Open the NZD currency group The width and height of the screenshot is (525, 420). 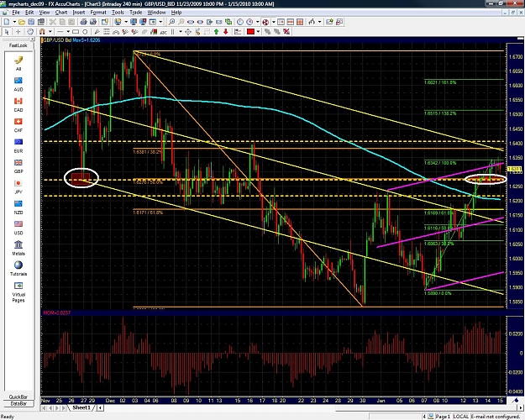(x=18, y=207)
